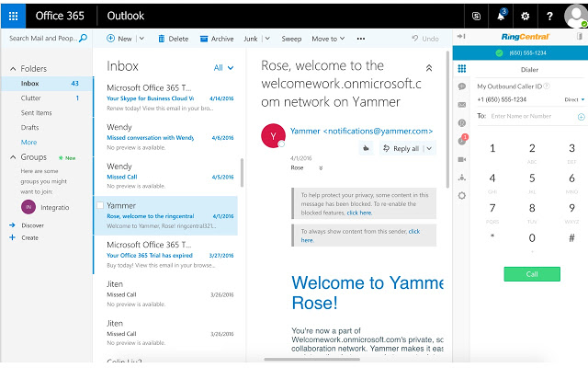
Task: Open RingCentral video camera icon
Action: click(462, 159)
